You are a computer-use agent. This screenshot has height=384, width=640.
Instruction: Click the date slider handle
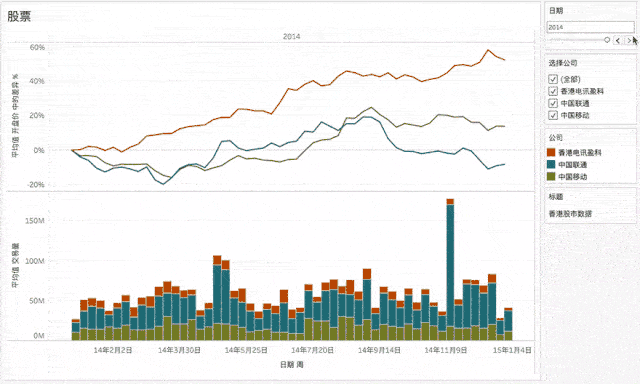607,40
